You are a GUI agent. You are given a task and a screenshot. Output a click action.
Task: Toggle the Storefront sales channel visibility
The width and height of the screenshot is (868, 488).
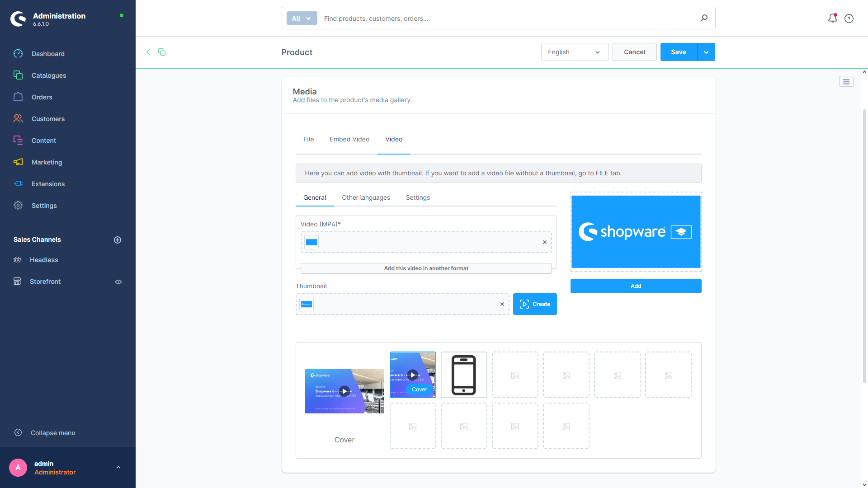(118, 281)
